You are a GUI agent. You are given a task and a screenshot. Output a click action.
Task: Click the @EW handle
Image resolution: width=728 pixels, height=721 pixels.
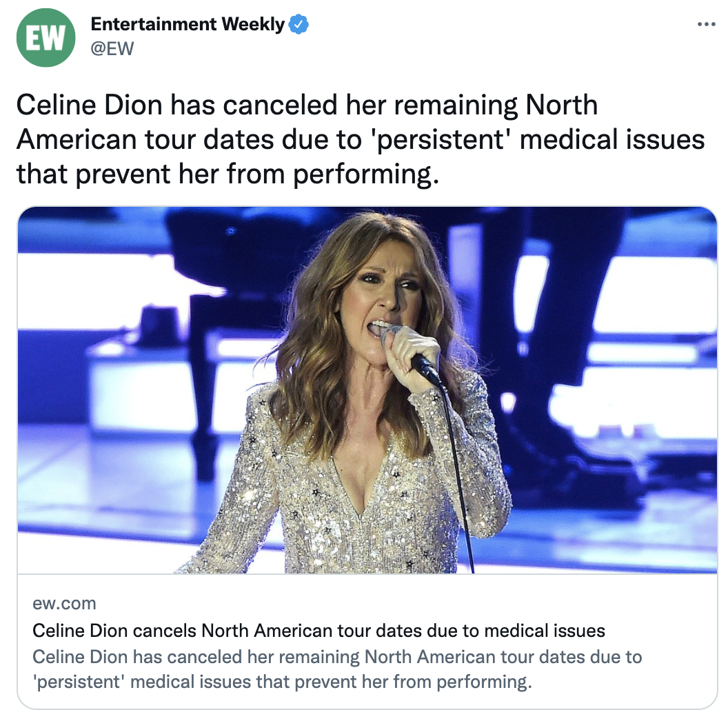tap(112, 48)
